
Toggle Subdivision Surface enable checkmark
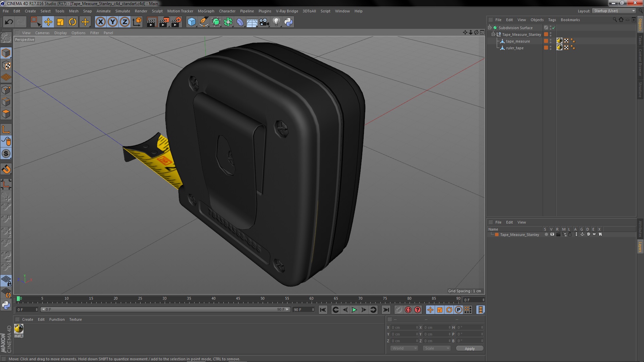point(554,28)
